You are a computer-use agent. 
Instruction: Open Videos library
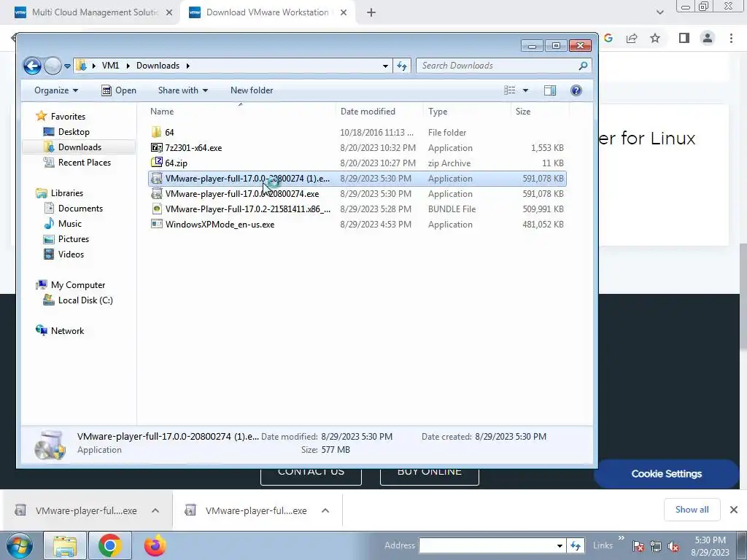[71, 254]
